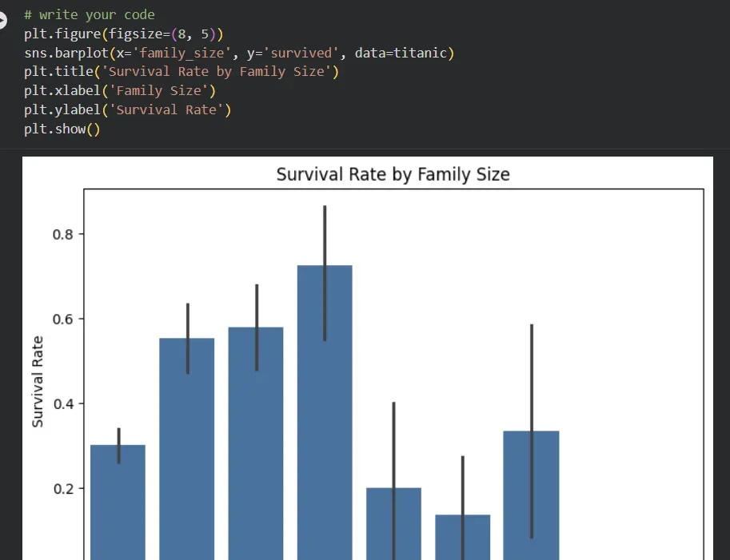
Task: Click the plt.xlabel('Family Size') line
Action: [x=120, y=91]
